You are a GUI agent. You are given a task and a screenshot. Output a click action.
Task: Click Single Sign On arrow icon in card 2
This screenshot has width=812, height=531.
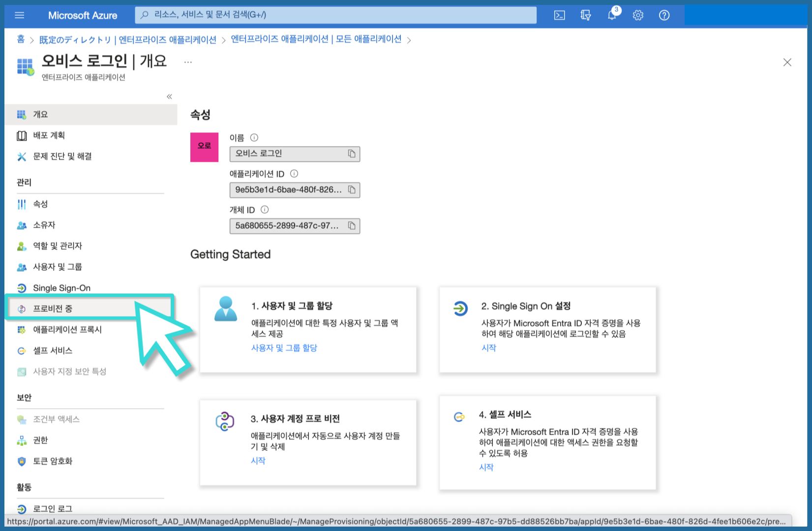tap(460, 309)
